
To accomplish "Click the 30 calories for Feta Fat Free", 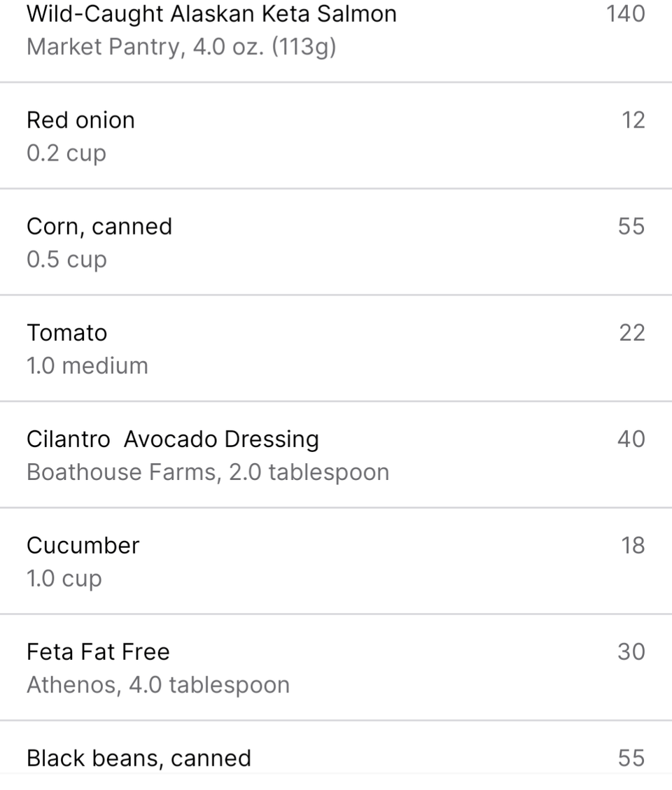I will (631, 652).
